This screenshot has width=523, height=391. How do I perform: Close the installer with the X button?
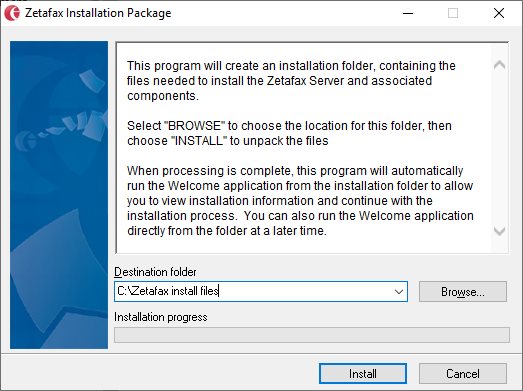[x=499, y=13]
